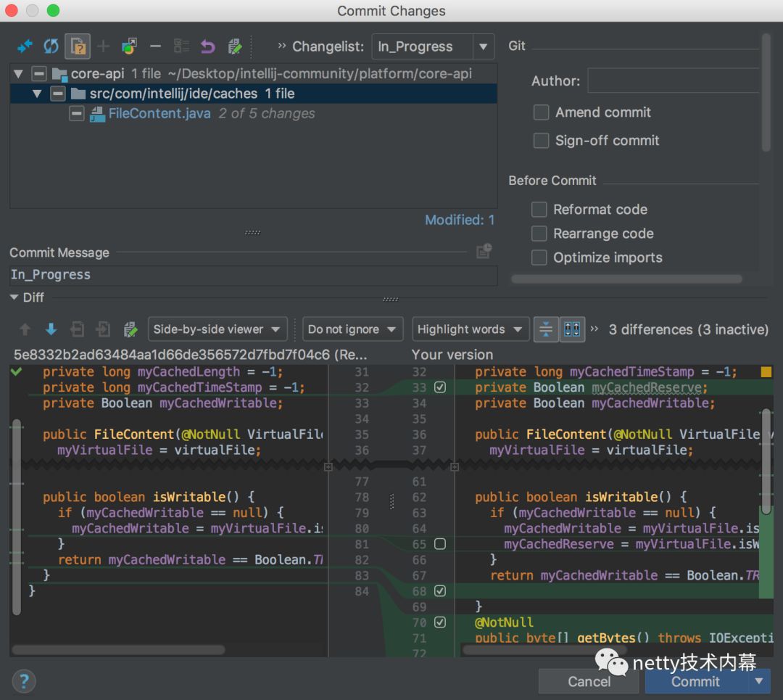Open the Changelist In_Progress dropdown
This screenshot has width=783, height=700.
(433, 46)
